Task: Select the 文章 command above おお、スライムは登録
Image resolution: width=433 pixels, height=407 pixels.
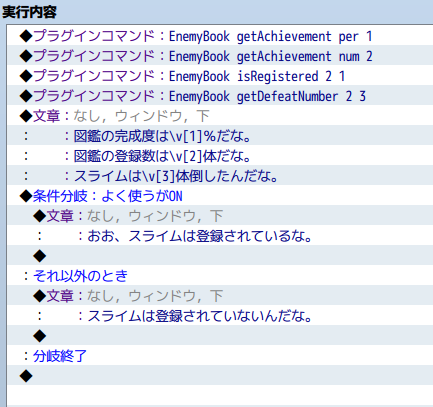Action: point(220,216)
